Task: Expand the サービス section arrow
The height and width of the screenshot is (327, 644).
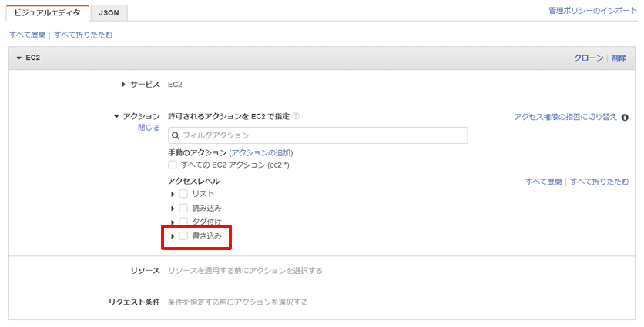Action: 123,85
